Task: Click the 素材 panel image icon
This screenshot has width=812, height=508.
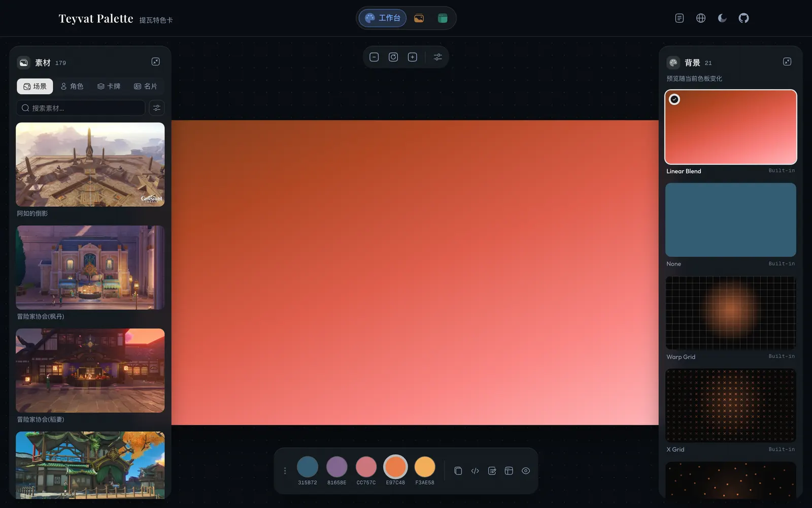Action: pyautogui.click(x=24, y=62)
